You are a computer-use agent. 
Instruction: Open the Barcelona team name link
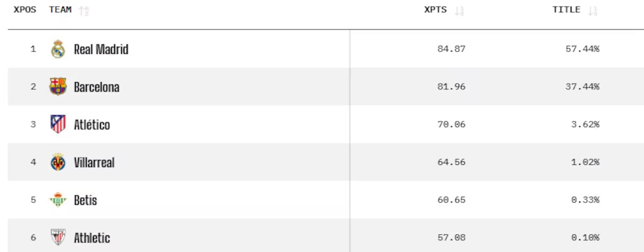click(x=97, y=87)
